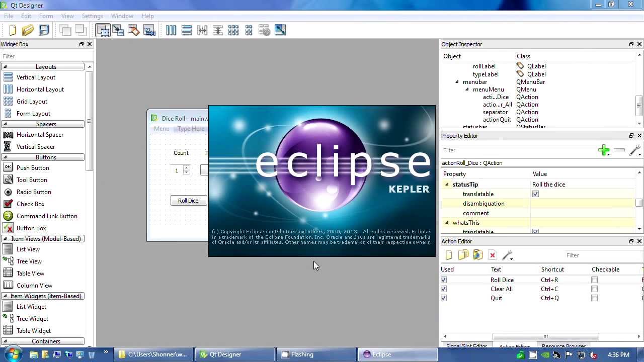Screen dimensions: 644x362
Task: Click the Roll Dice button on form
Action: pos(188,201)
